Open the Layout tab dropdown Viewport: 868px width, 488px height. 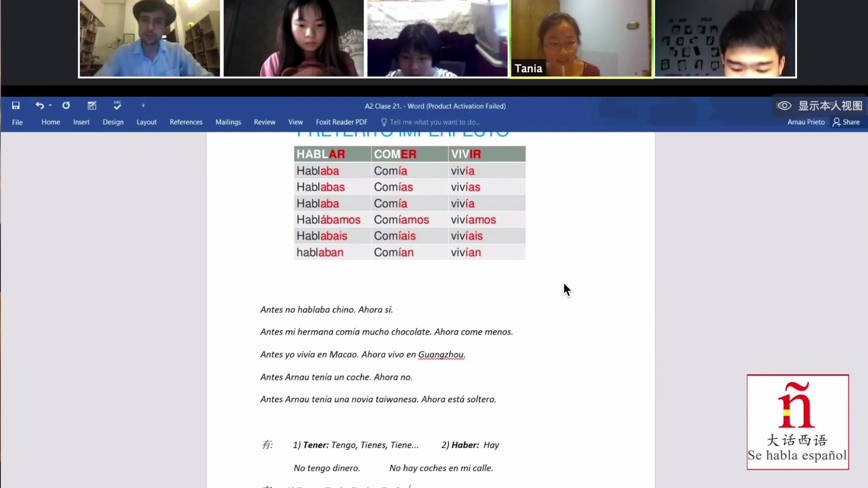(x=146, y=122)
